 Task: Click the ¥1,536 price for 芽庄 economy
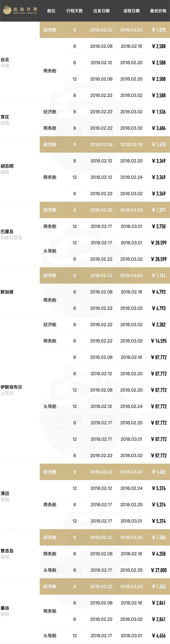[159, 112]
